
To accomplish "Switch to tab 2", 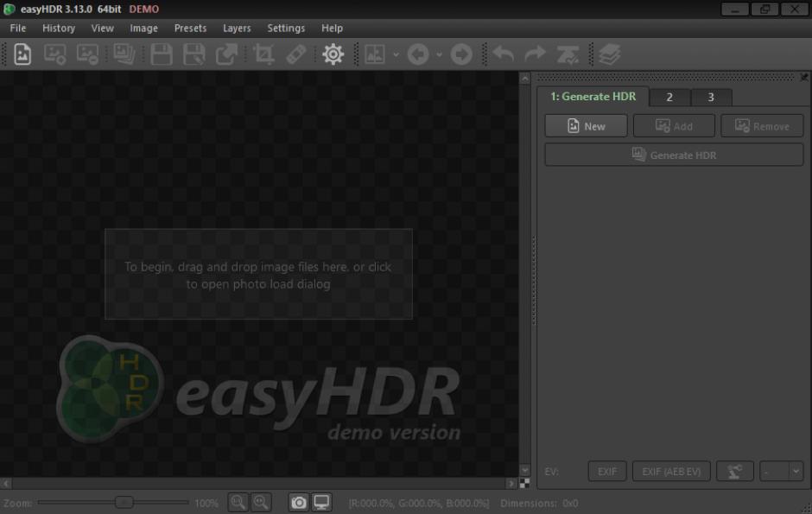I will click(x=669, y=98).
